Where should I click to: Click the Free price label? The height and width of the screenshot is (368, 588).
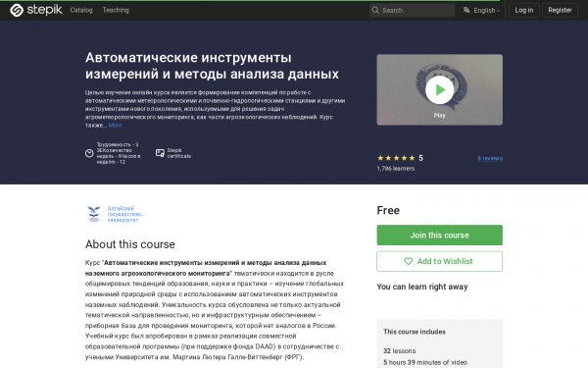pyautogui.click(x=388, y=210)
